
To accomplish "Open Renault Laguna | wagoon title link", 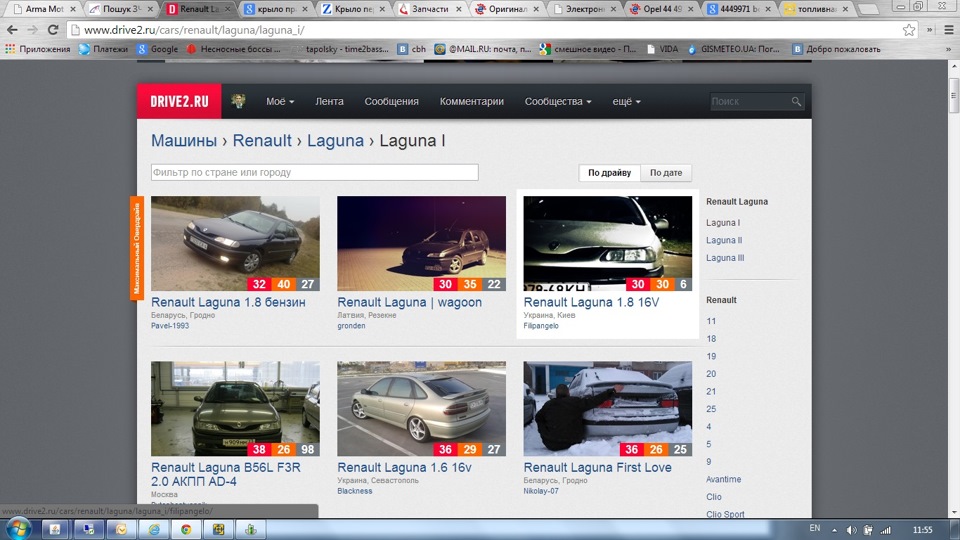I will (x=410, y=302).
